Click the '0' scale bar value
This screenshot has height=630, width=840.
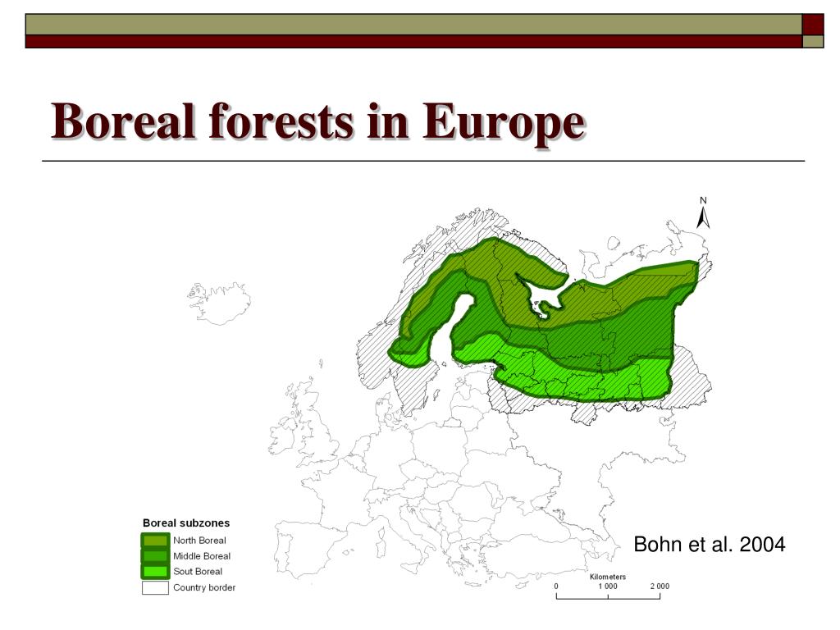pos(556,586)
